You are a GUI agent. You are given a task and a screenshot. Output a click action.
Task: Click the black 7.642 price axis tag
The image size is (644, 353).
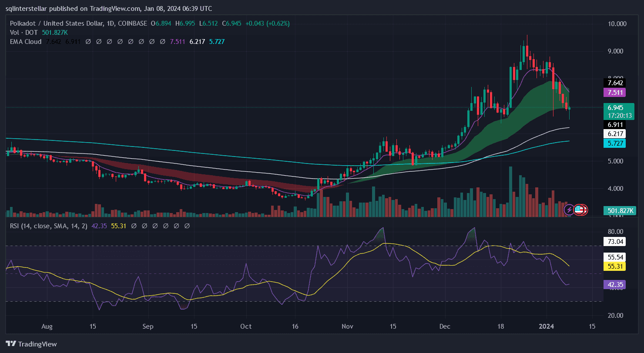coord(614,83)
